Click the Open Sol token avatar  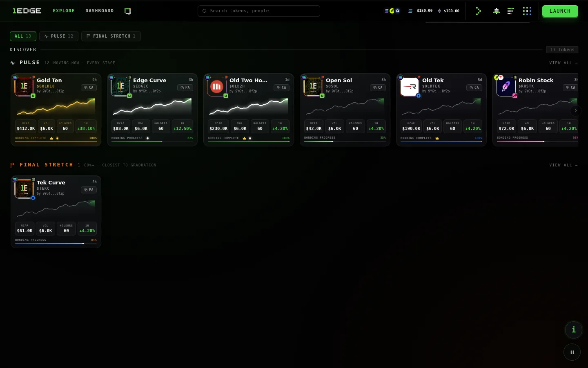pos(313,86)
